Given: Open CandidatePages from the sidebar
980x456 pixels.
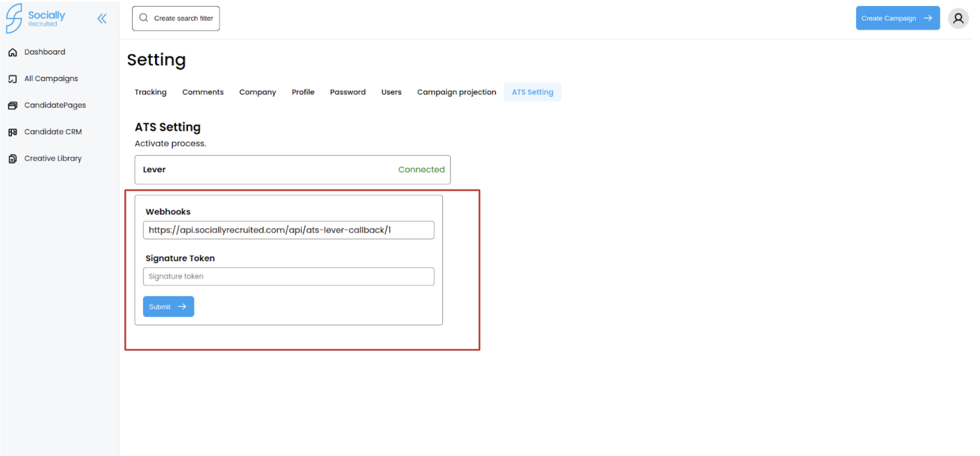Looking at the screenshot, I should pyautogui.click(x=55, y=105).
